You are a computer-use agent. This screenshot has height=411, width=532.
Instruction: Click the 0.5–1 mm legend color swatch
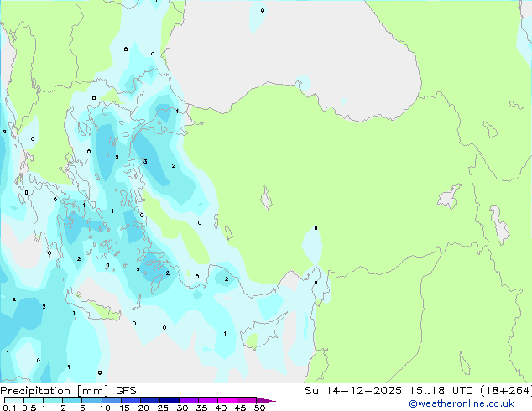[34, 400]
